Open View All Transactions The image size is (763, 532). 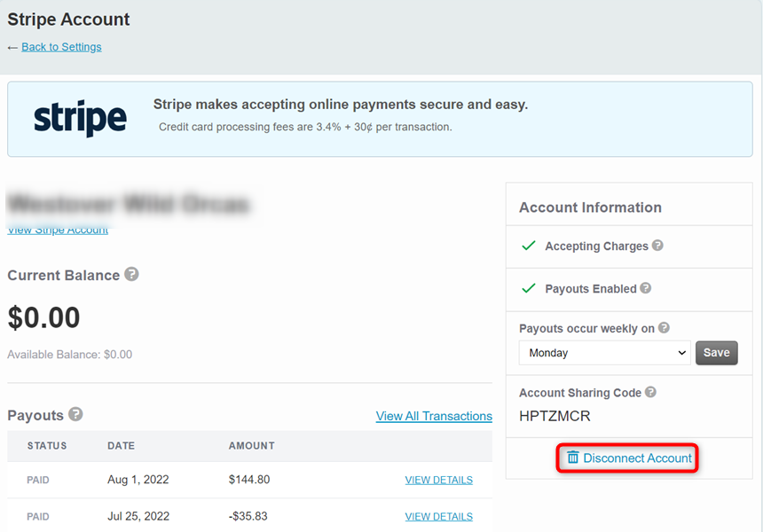[x=434, y=416]
